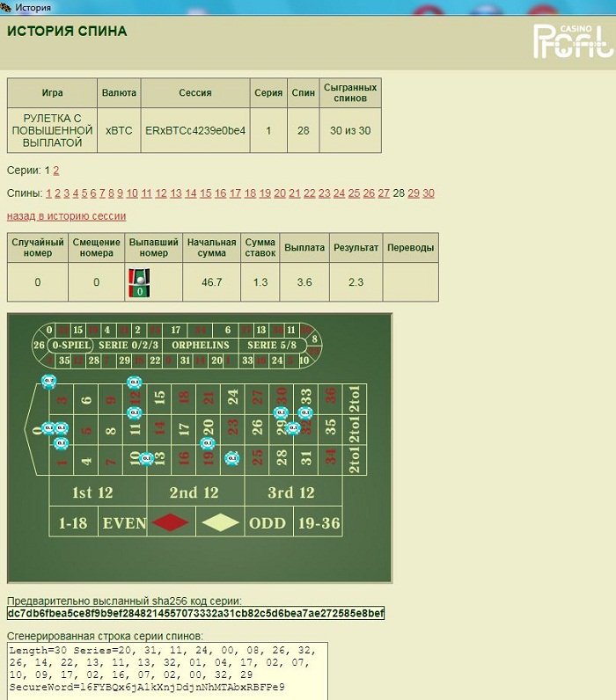Click the 2nd 12 dozen bet
Viewport: 616px width, 700px height.
click(194, 492)
